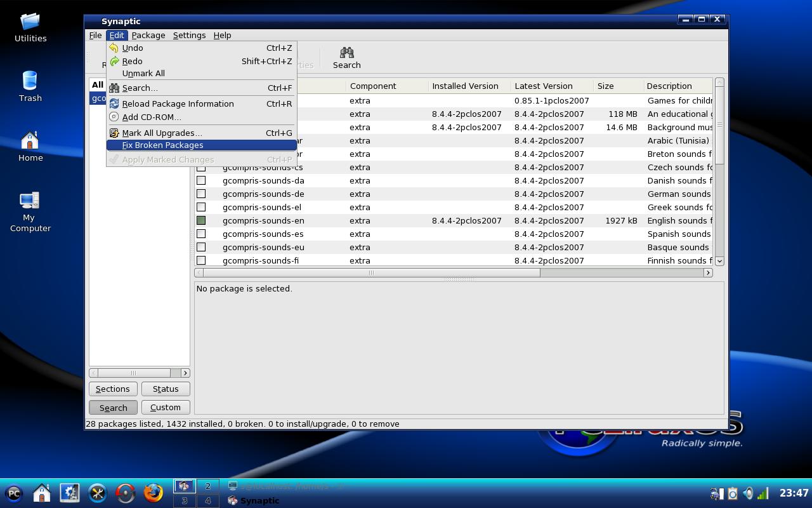
Task: Sort by the Description column header
Action: tap(678, 86)
